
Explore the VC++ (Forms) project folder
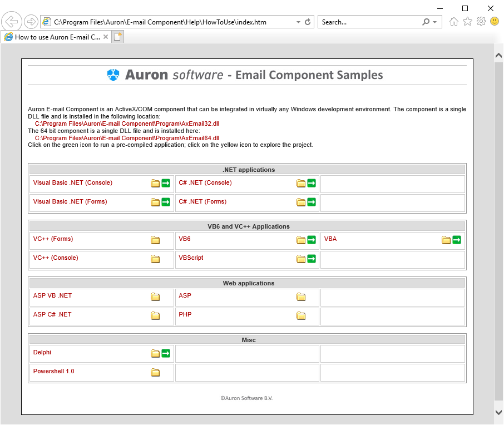pyautogui.click(x=155, y=240)
